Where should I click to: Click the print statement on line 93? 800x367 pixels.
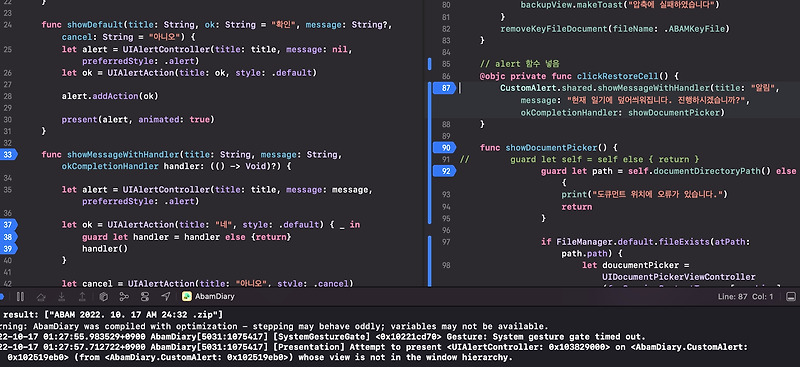click(x=644, y=194)
